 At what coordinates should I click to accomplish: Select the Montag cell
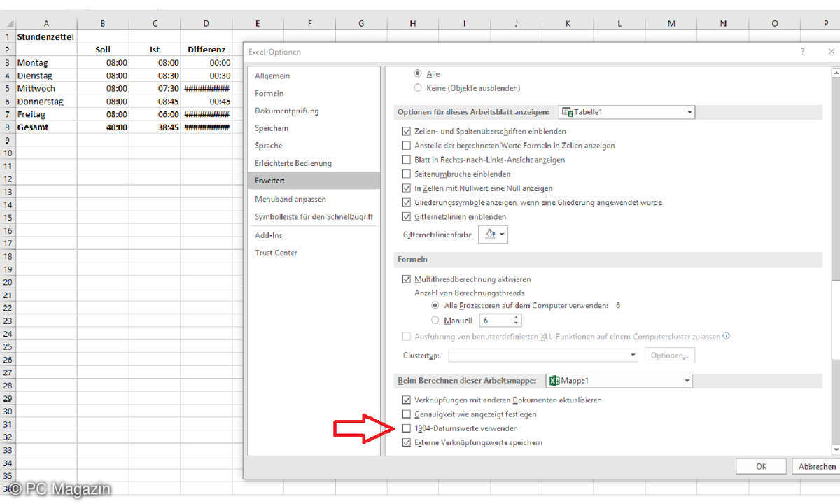click(x=46, y=62)
